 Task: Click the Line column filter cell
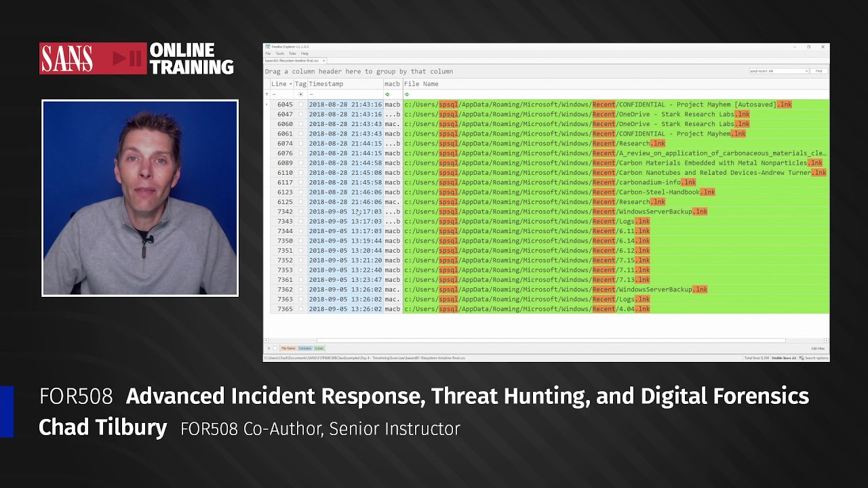point(281,94)
